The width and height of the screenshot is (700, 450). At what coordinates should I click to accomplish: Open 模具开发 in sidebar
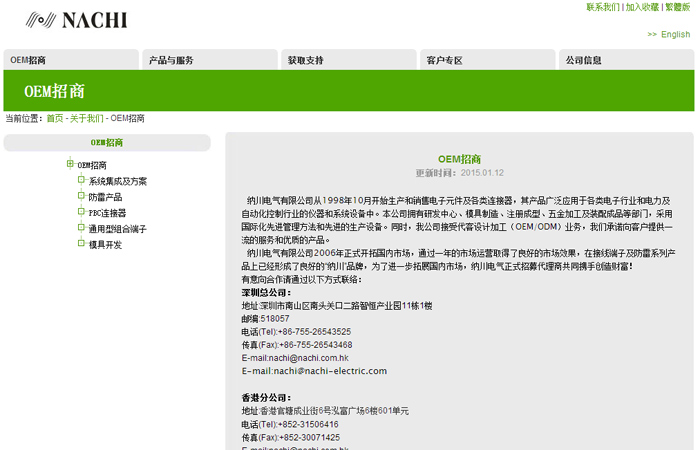tap(105, 245)
